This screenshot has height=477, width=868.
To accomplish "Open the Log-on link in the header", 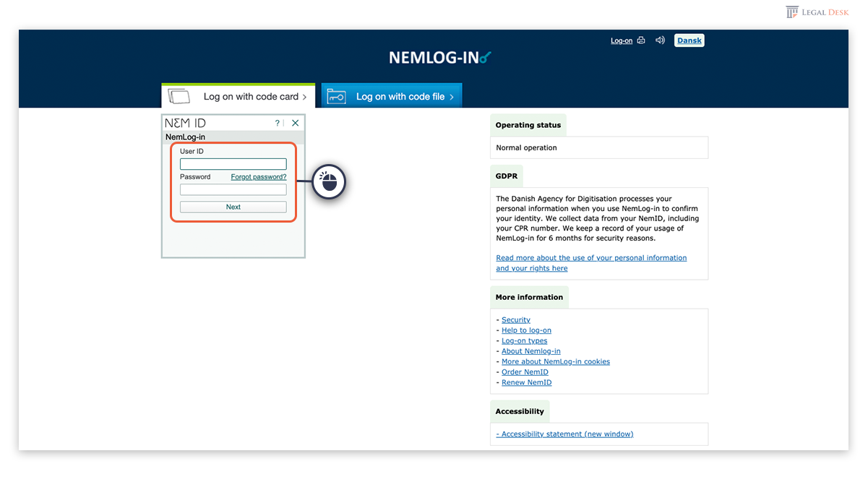I will [x=622, y=40].
